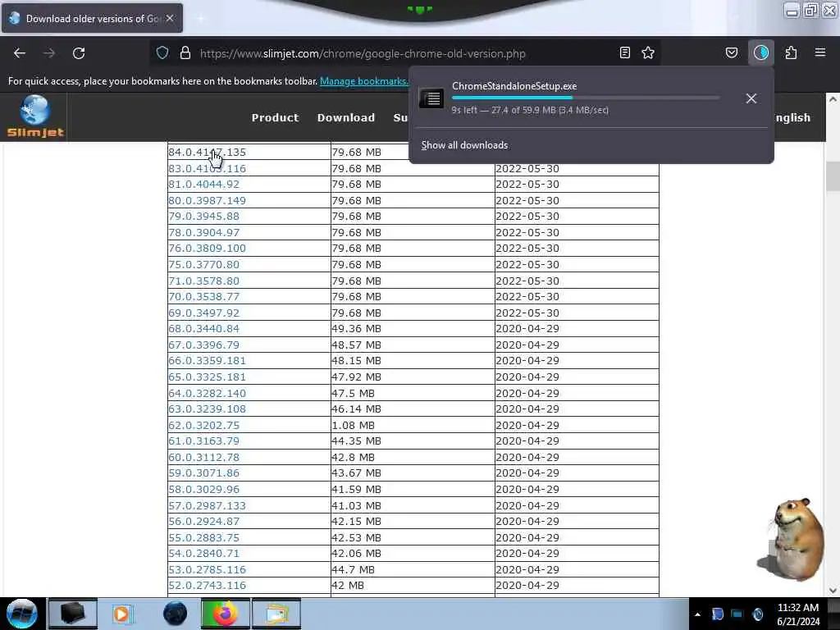Download Chrome version 68.0.3440.84
Screen dimensions: 840x630
coord(203,328)
